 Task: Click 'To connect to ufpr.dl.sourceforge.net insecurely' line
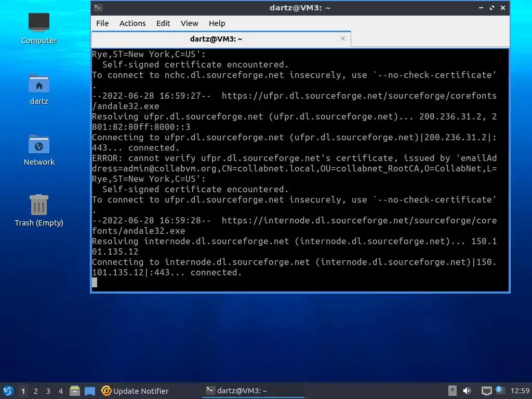(x=295, y=199)
